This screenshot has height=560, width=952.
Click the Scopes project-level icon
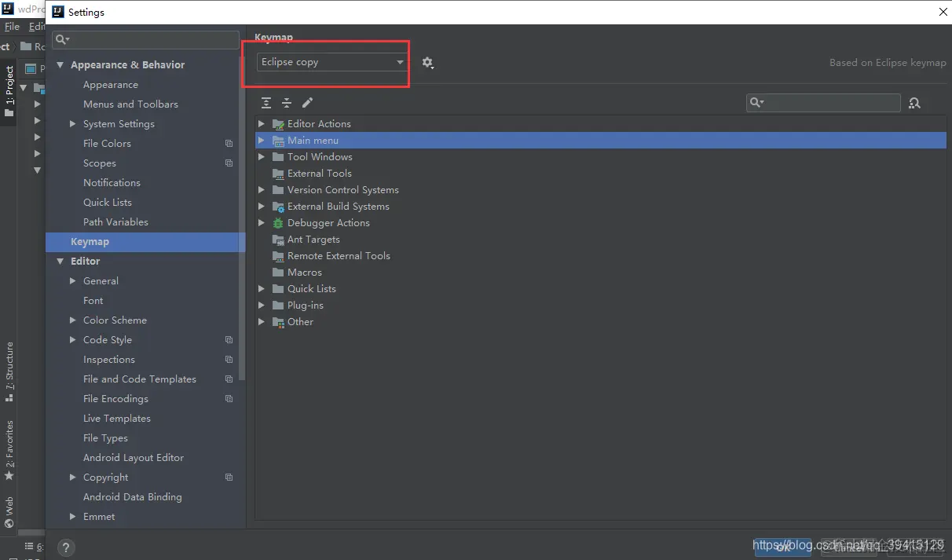[229, 163]
